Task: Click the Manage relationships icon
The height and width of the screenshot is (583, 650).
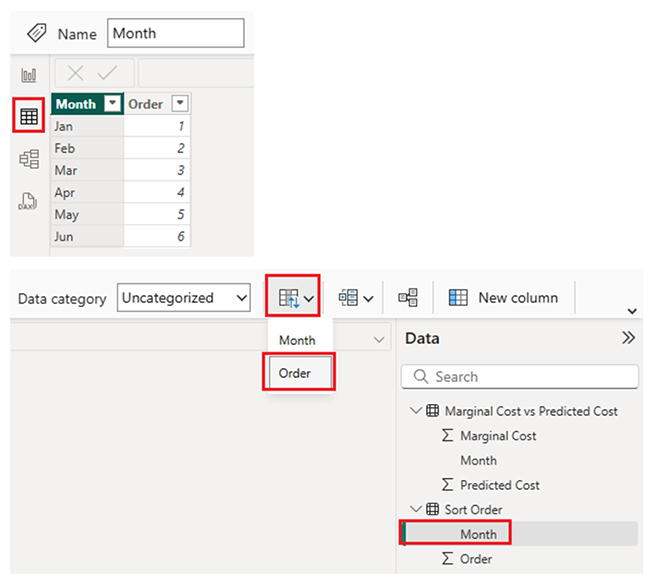Action: (x=408, y=298)
